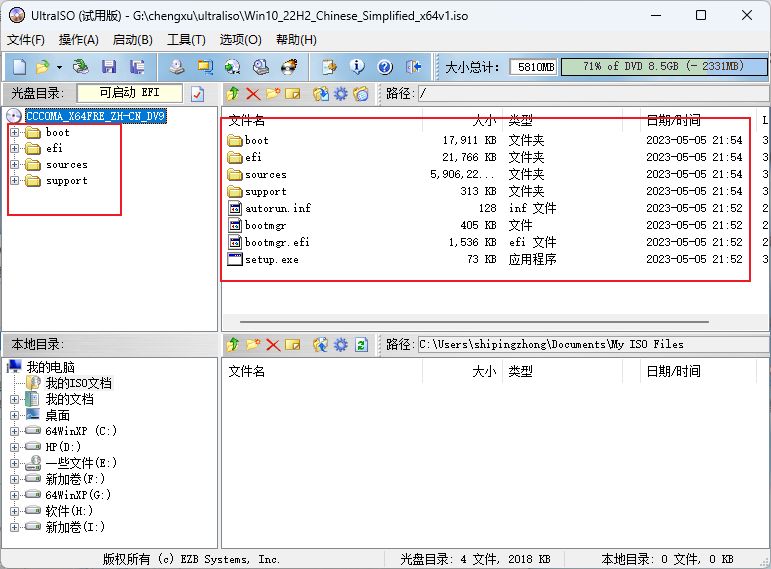Click the blue info icon in toolbar

357,67
